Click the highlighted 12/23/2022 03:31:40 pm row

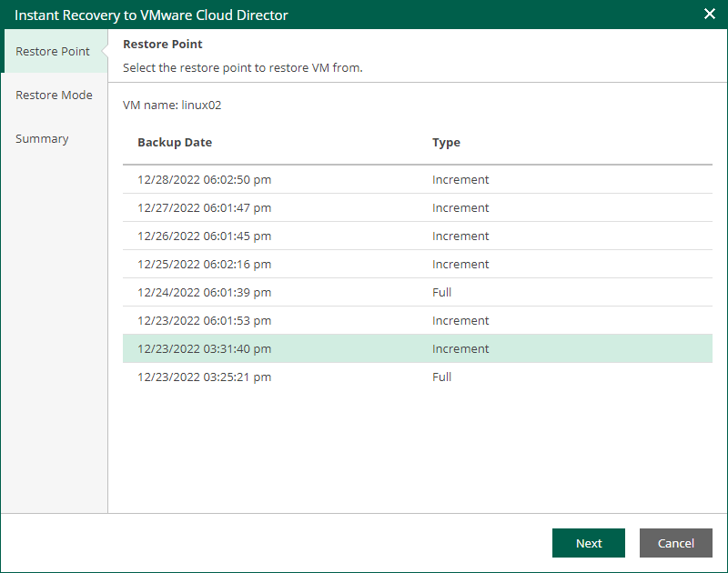coord(204,348)
